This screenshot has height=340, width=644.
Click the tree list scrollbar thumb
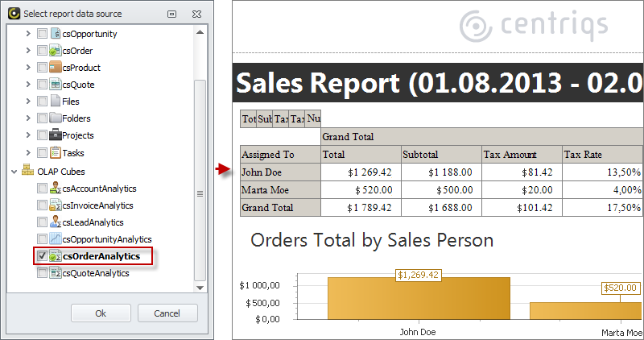point(200,180)
